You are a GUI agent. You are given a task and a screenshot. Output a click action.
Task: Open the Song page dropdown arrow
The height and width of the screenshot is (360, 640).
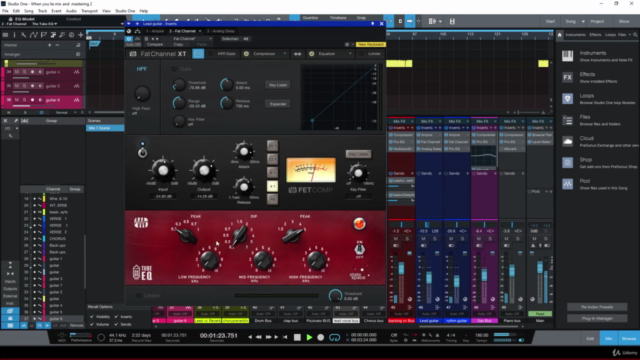pyautogui.click(x=583, y=21)
